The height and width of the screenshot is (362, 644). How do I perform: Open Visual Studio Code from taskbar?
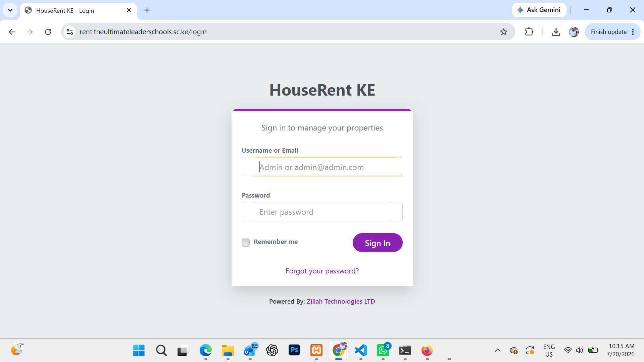[361, 351]
